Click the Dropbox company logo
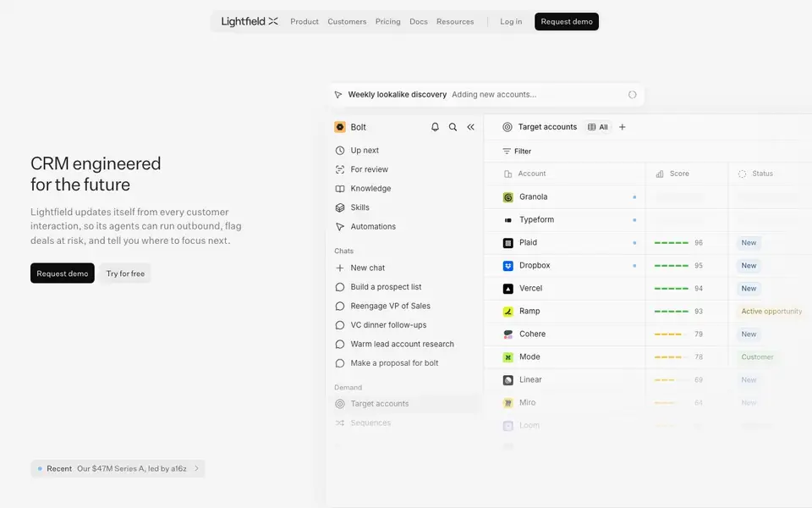 click(x=508, y=265)
